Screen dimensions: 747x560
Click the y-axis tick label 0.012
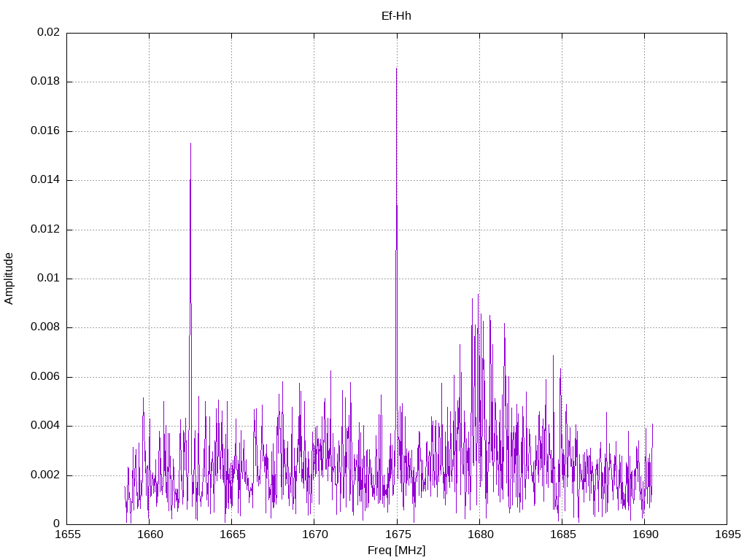[x=45, y=229]
